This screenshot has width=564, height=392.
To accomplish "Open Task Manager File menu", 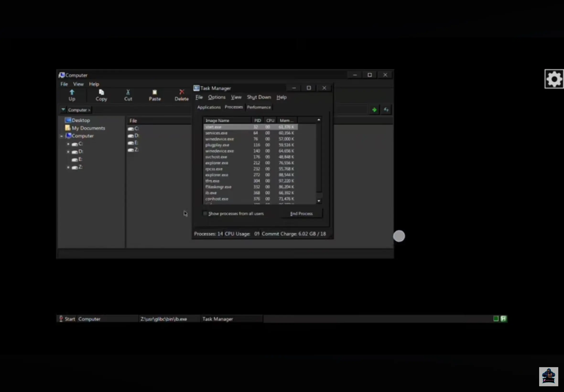I will 199,97.
